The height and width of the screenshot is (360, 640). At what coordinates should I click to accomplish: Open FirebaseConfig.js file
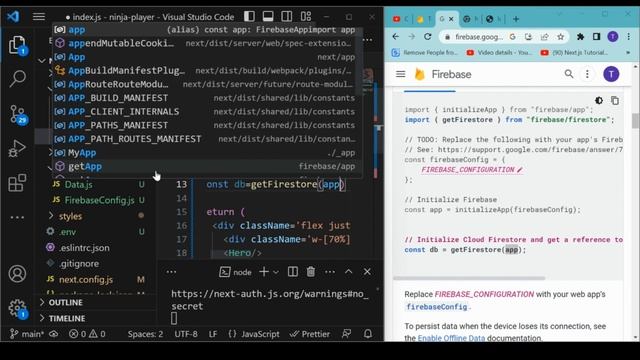point(99,200)
